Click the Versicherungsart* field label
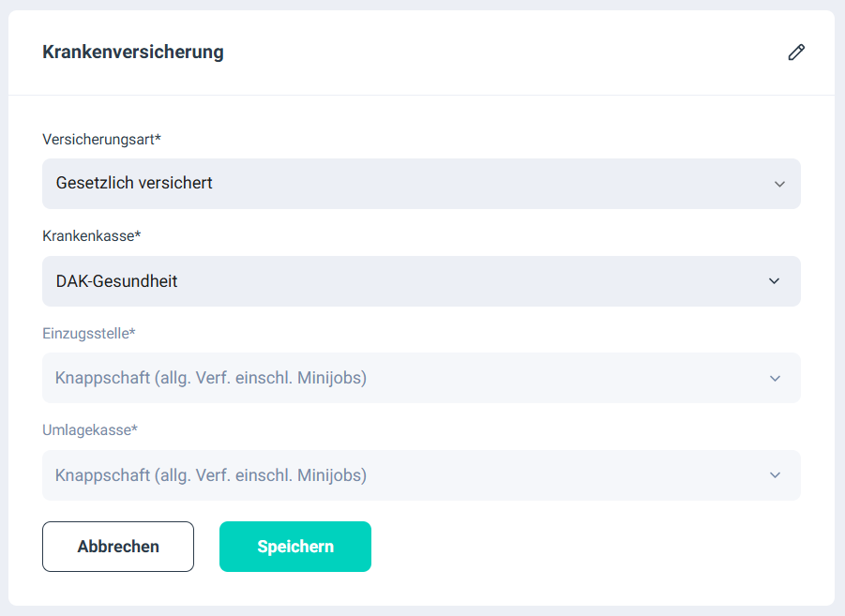This screenshot has width=845, height=616. point(102,140)
